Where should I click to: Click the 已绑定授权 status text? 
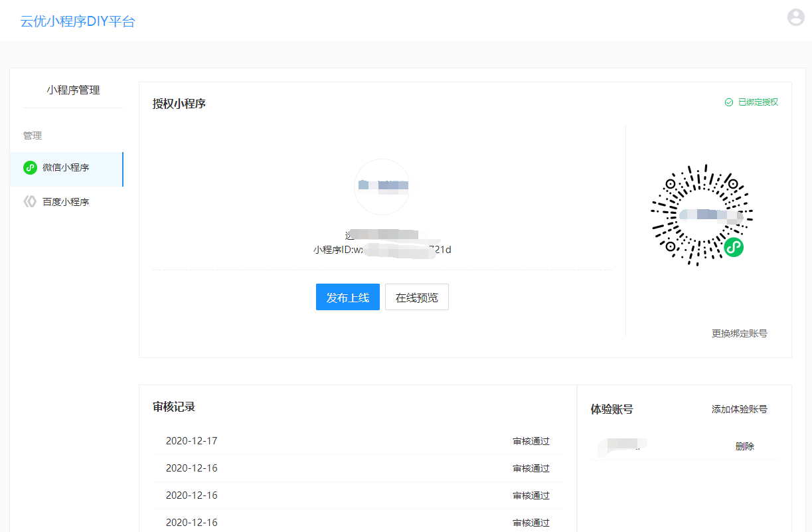point(758,102)
